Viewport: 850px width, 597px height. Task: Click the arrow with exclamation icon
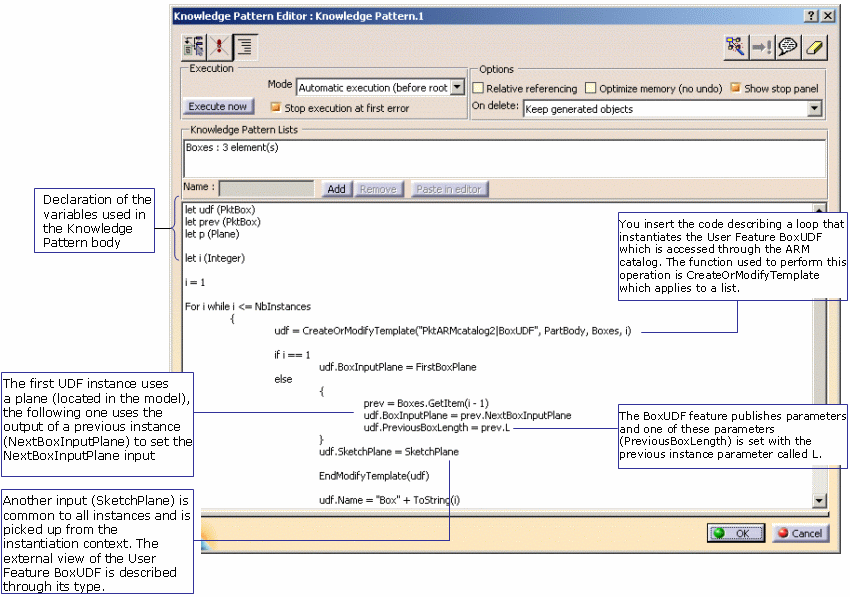coord(762,46)
